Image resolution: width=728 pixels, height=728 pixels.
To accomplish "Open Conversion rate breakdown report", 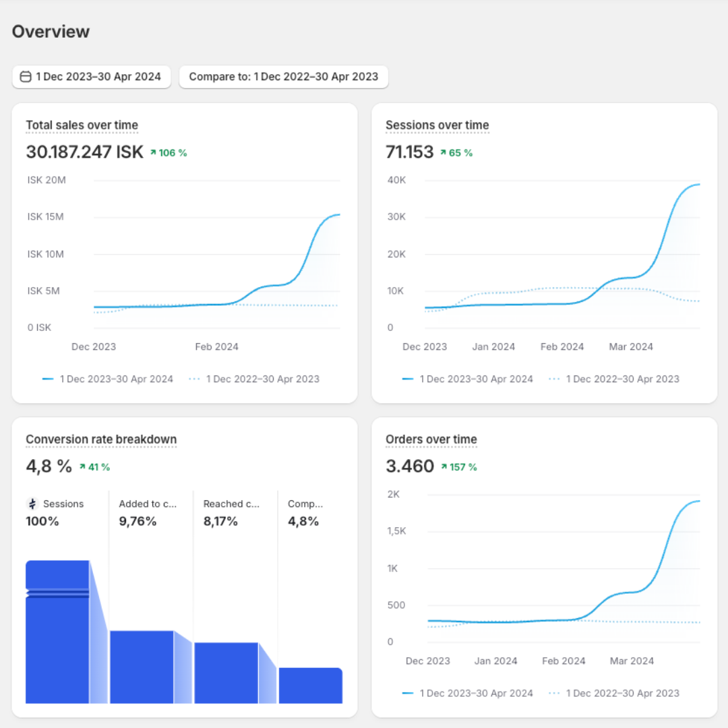I will (101, 439).
